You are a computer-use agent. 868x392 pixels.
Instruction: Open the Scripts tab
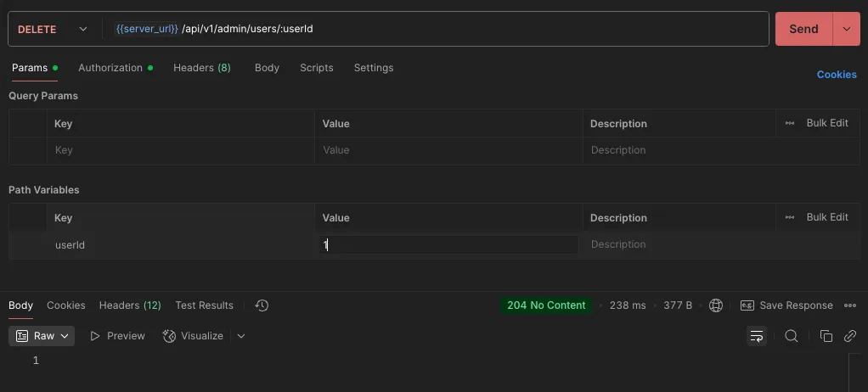[317, 67]
